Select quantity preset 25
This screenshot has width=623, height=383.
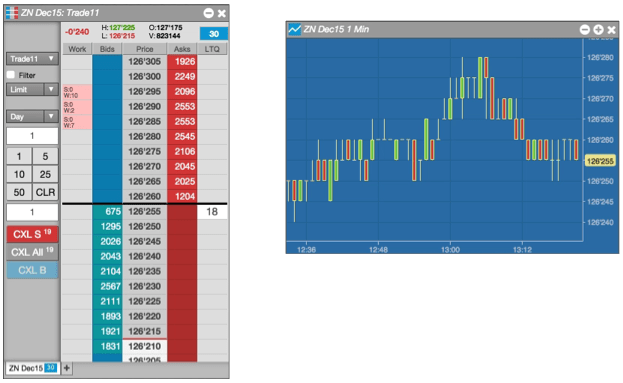(45, 174)
